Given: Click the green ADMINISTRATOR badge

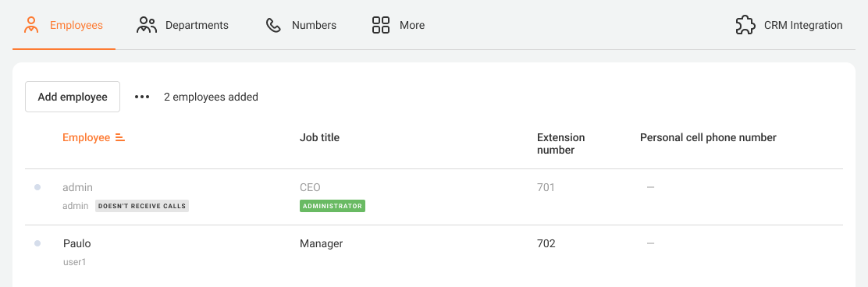Looking at the screenshot, I should tap(333, 206).
